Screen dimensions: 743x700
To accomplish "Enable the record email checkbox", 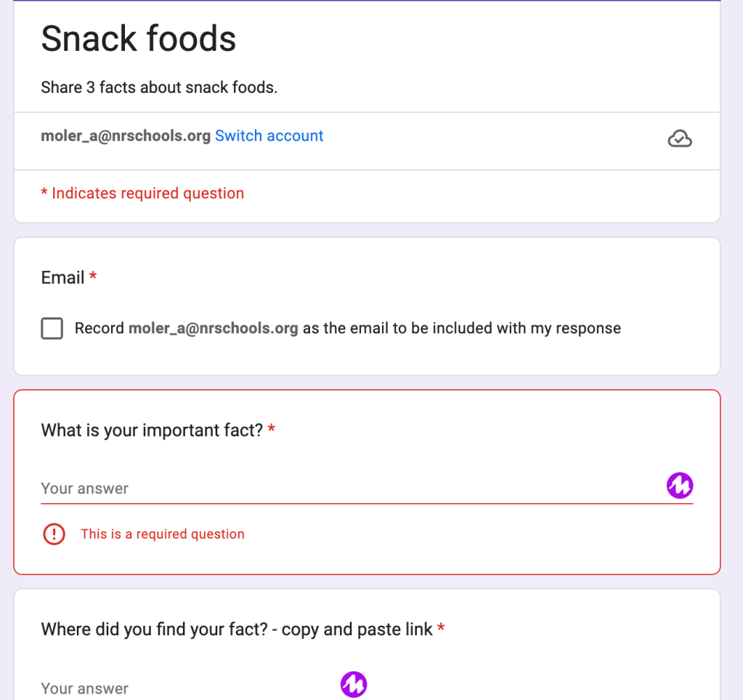I will [52, 329].
